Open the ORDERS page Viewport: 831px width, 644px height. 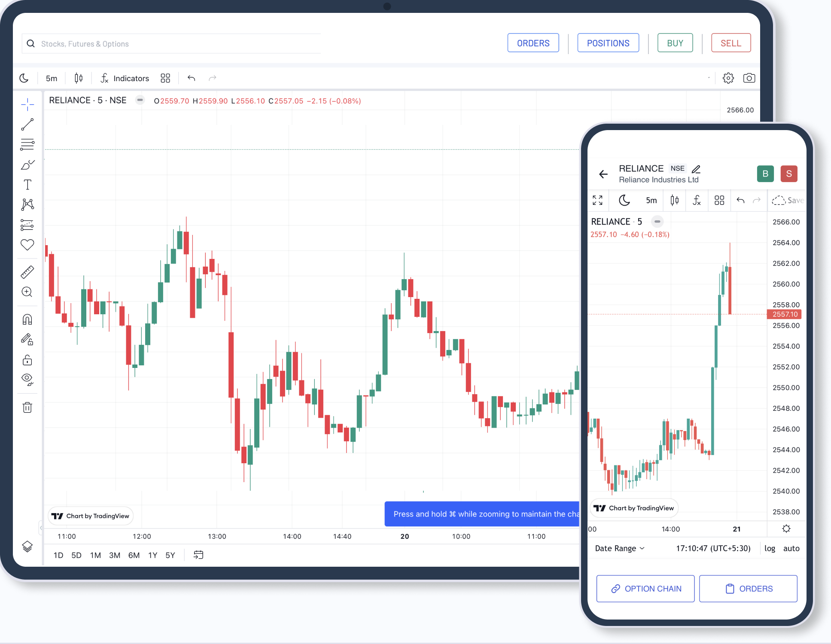[533, 43]
